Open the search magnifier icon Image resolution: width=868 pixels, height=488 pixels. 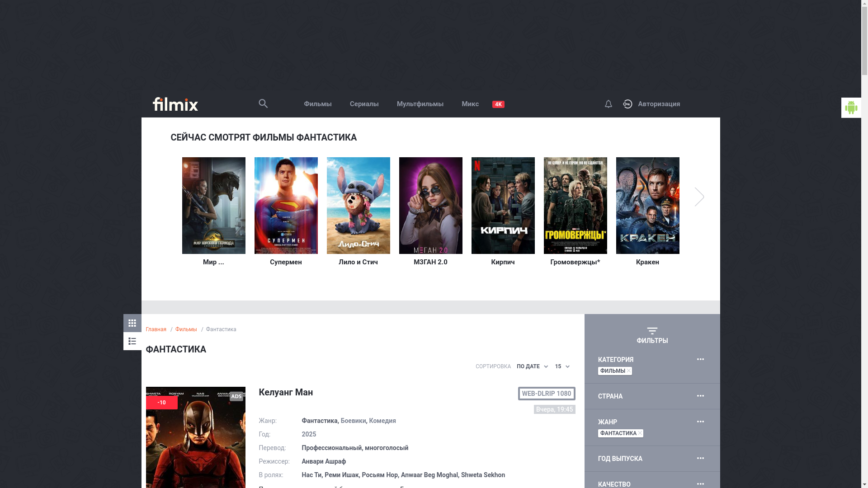click(263, 103)
